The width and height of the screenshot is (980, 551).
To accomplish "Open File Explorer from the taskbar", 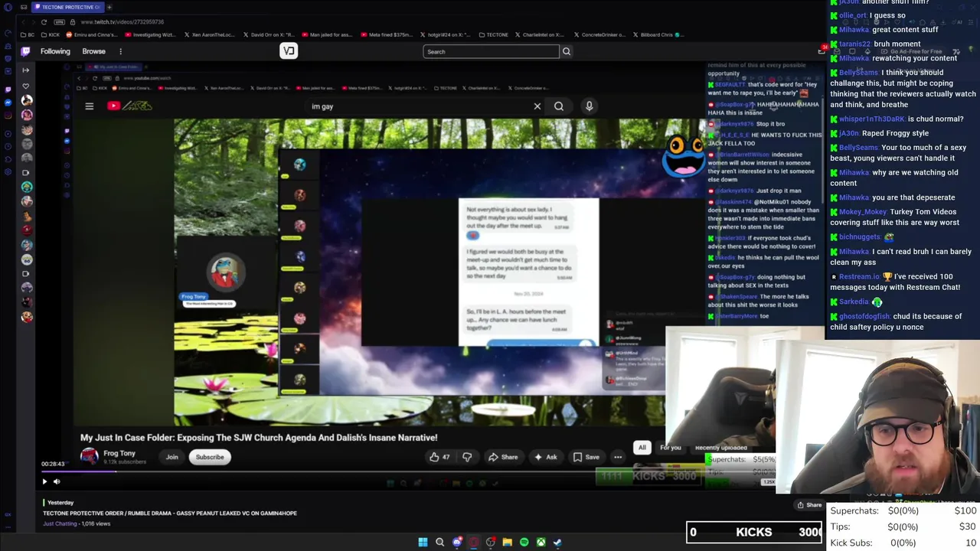I will pyautogui.click(x=507, y=542).
